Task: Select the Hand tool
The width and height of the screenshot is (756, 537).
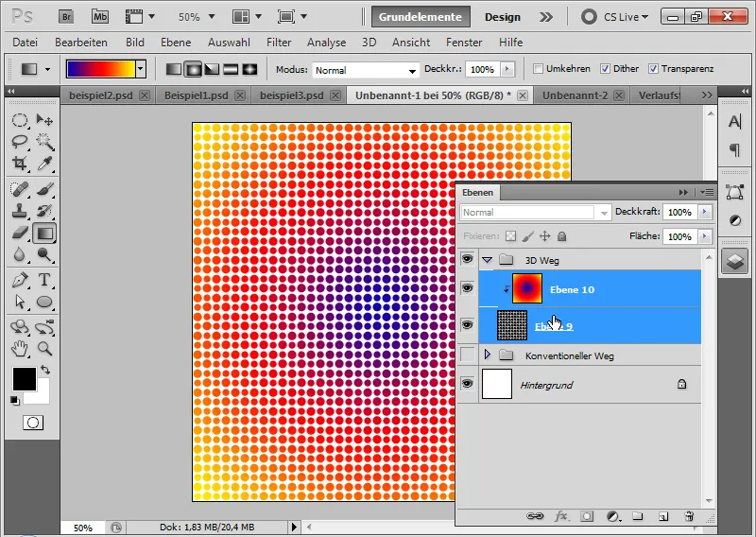Action: (x=19, y=349)
